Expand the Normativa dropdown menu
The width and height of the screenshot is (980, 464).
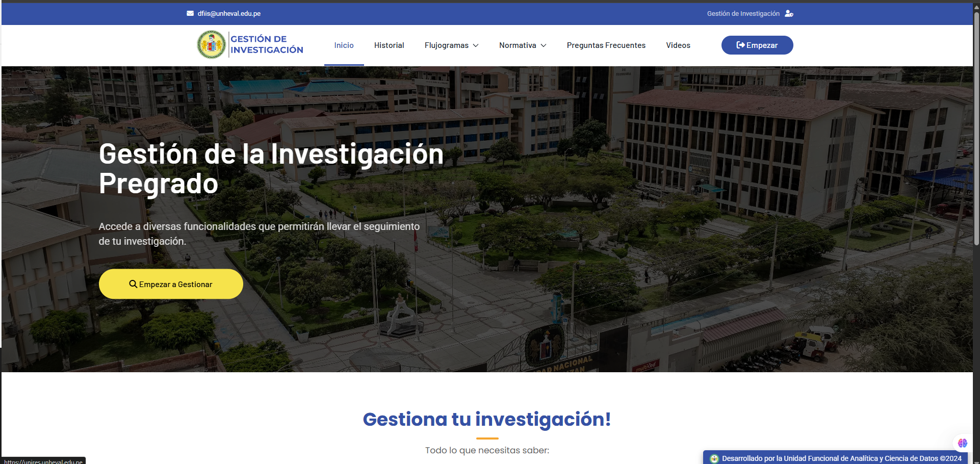click(x=523, y=45)
